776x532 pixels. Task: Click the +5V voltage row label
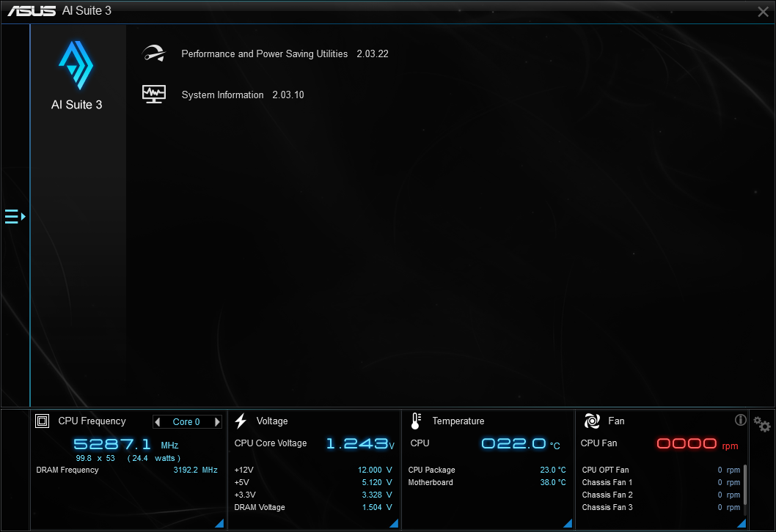click(x=241, y=482)
